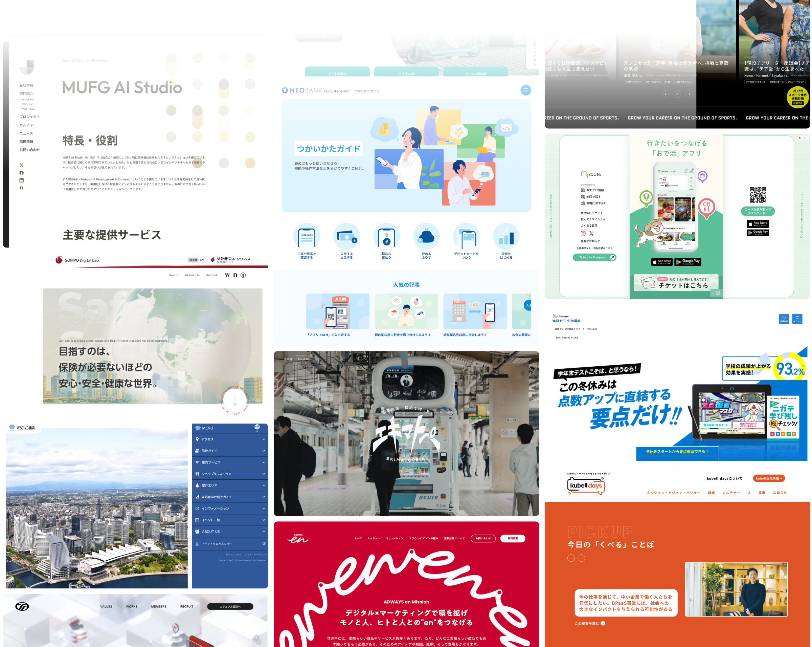This screenshot has width=812, height=647.
Task: Click the カジュアル面談へ button
Action: tap(230, 607)
